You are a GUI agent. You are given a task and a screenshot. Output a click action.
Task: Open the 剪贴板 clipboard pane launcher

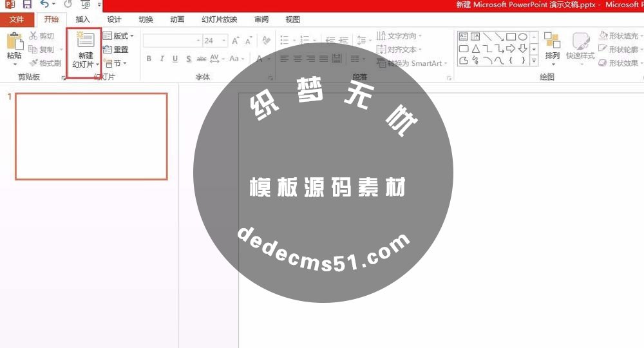63,77
